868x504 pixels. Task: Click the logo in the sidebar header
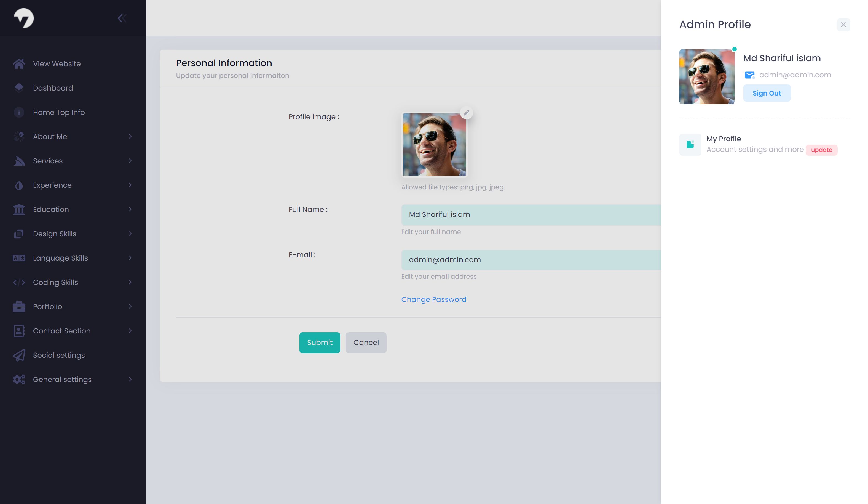(x=24, y=18)
